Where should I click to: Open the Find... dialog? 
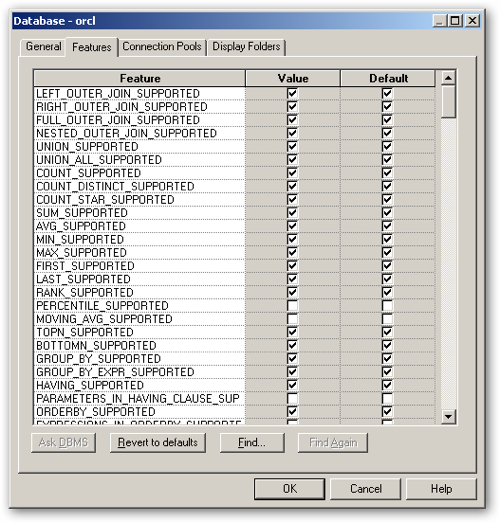[252, 443]
